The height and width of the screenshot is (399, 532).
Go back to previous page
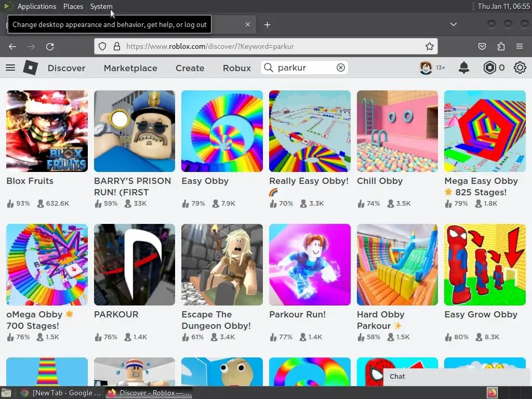[12, 46]
